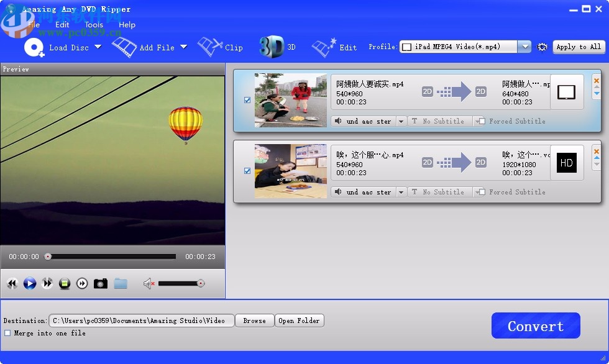
Task: Take a snapshot with the camera icon
Action: point(101,283)
